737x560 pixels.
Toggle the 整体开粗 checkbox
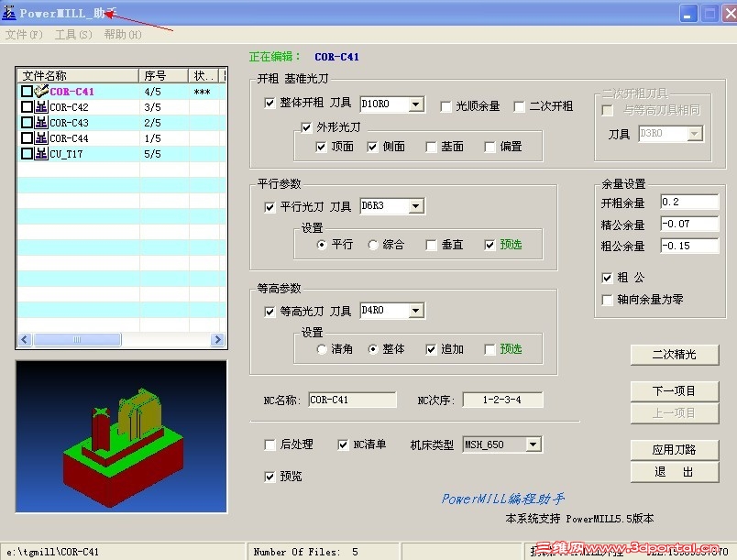point(269,103)
